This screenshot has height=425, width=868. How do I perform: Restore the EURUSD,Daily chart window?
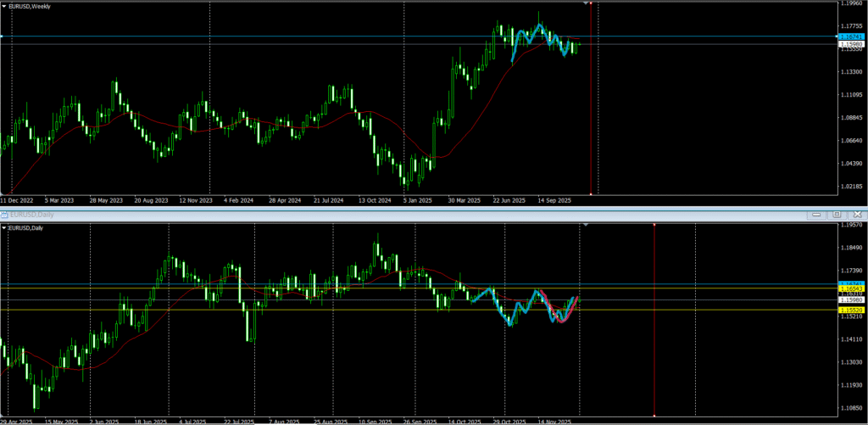pyautogui.click(x=837, y=215)
